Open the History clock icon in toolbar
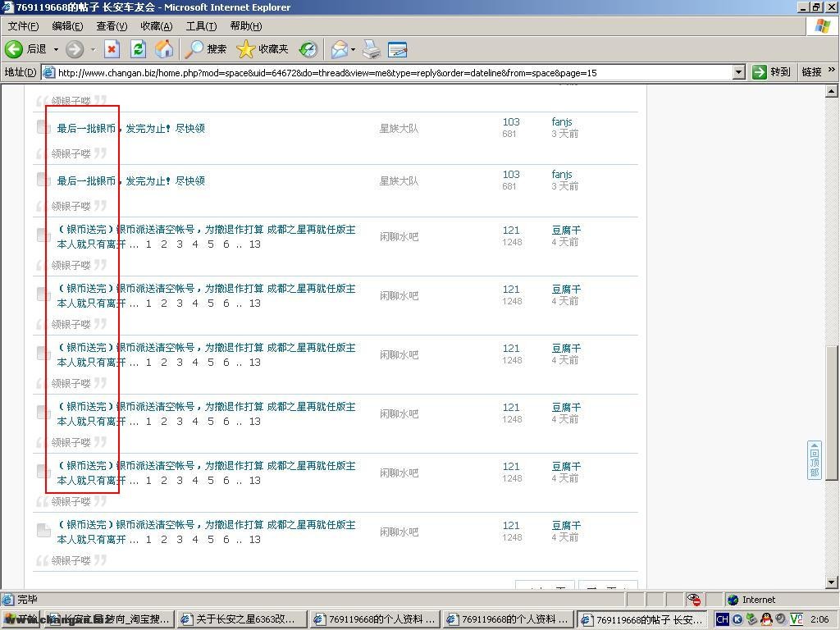840x630 pixels. pos(308,49)
